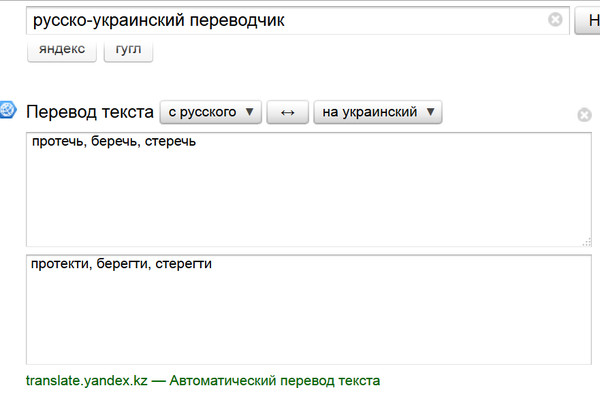Open the translate.yandex.kz link
This screenshot has width=600, height=405.
pyautogui.click(x=87, y=381)
